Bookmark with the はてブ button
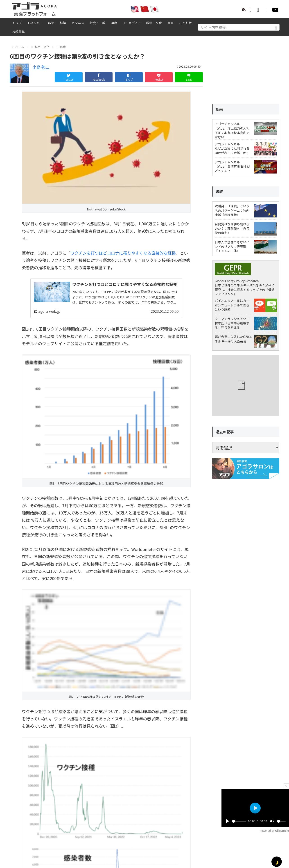Screen dimensions: 289x868 pyautogui.click(x=129, y=77)
